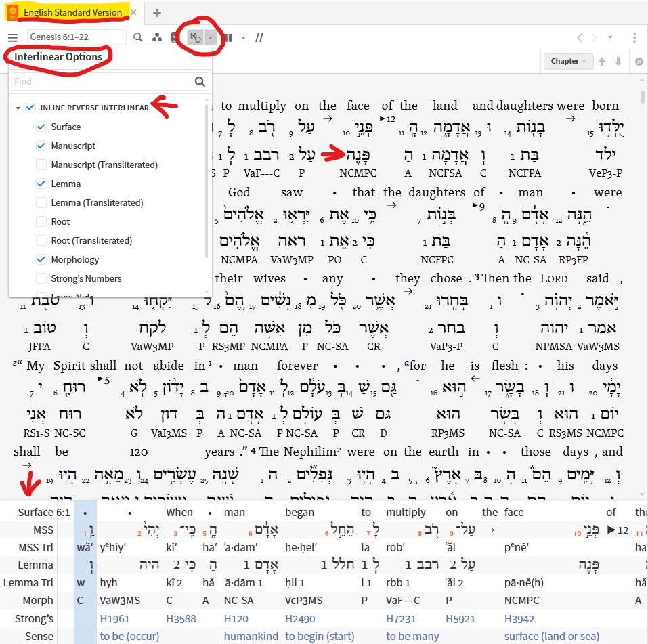This screenshot has width=648, height=644.
Task: Click the interlinear options popup scrollbar
Action: pos(207,181)
